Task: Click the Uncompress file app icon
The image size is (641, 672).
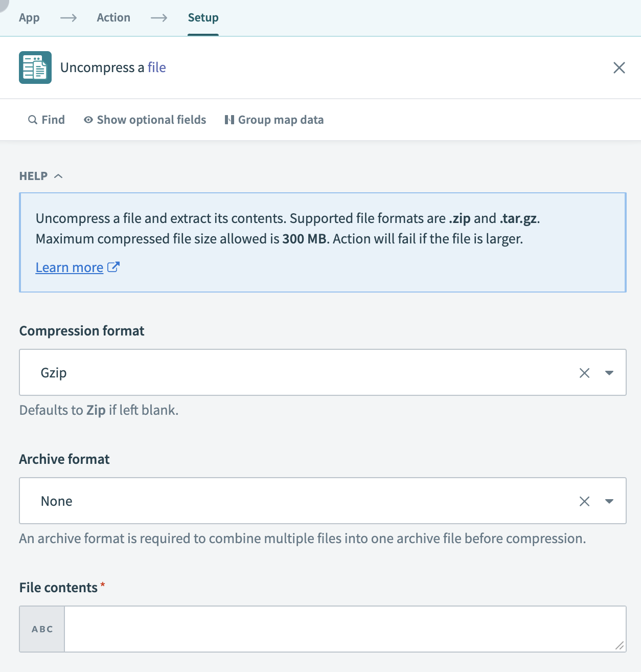Action: (x=35, y=68)
